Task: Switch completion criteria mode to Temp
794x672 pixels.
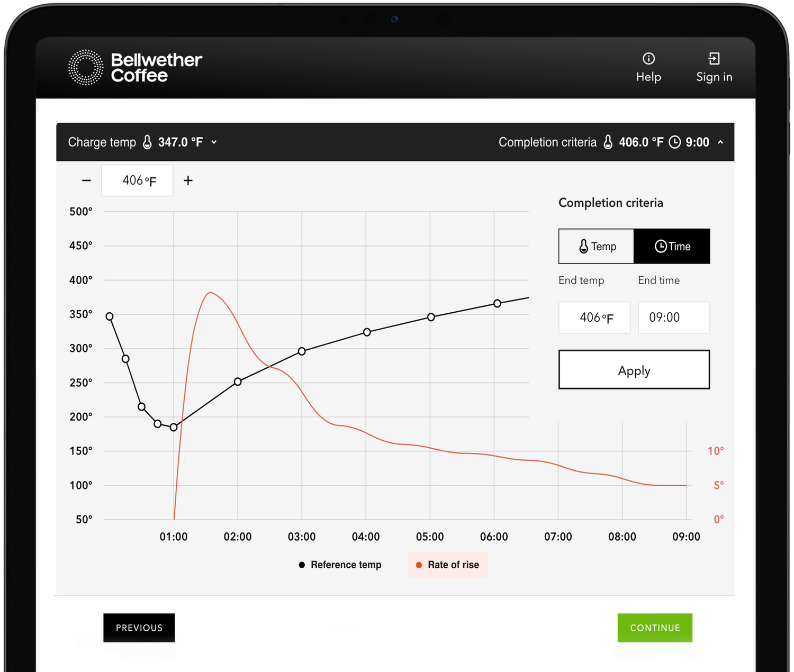Action: (595, 246)
